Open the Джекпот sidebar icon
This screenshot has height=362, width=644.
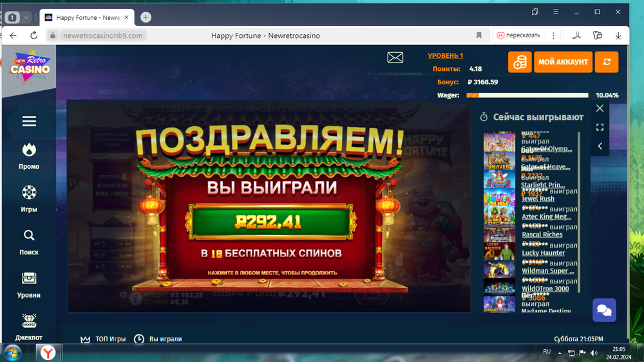point(29,321)
